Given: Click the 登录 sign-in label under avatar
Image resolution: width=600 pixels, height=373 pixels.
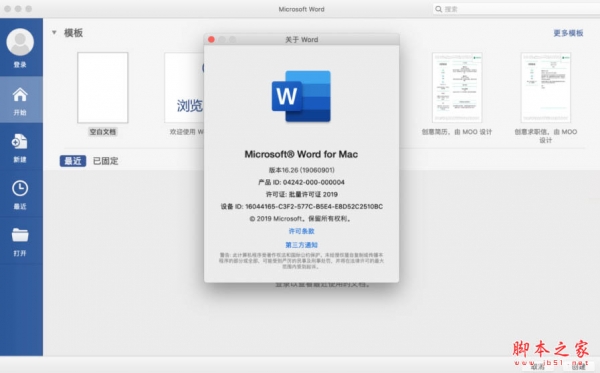Looking at the screenshot, I should click(x=20, y=65).
